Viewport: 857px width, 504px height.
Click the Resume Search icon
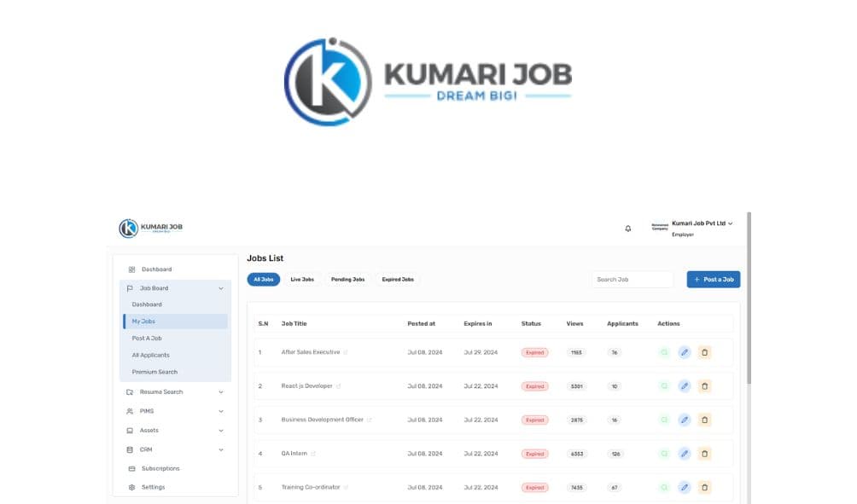(x=130, y=392)
